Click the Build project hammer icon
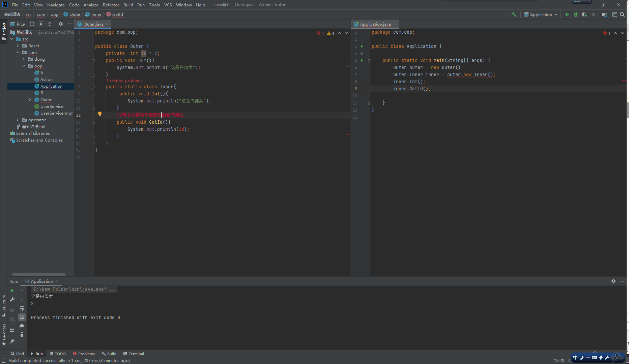The width and height of the screenshot is (629, 364). coord(514,14)
